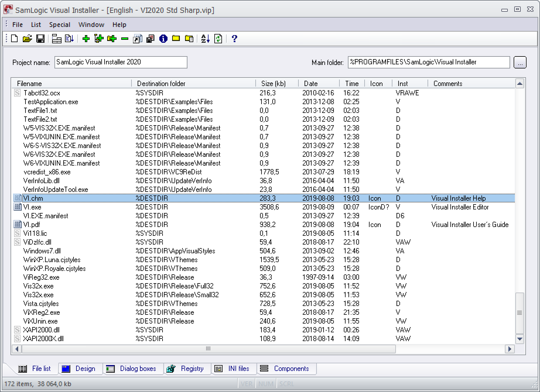Sort the list with the A-Z icon

click(x=205, y=39)
